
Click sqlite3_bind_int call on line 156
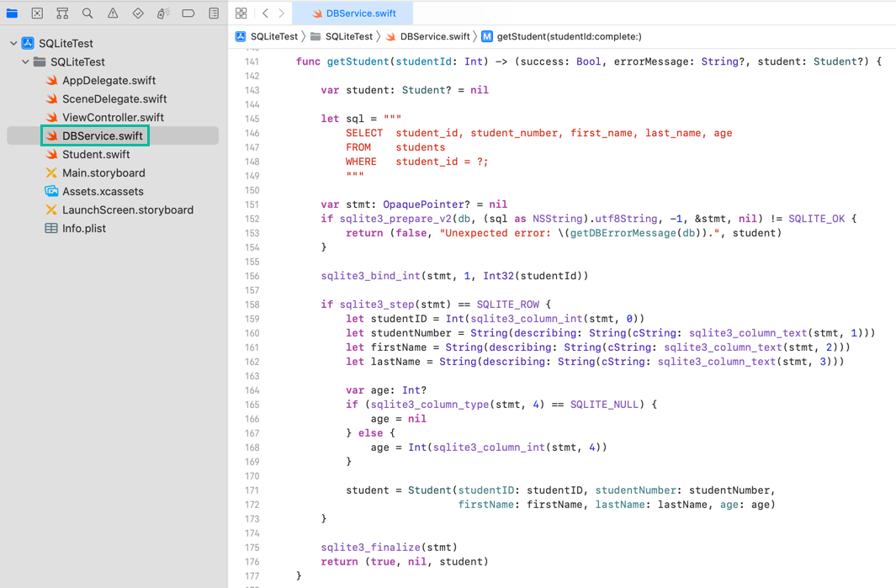370,276
